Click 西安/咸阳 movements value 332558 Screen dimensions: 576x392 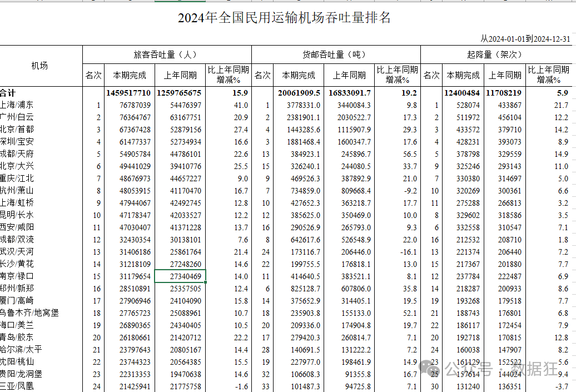click(468, 228)
